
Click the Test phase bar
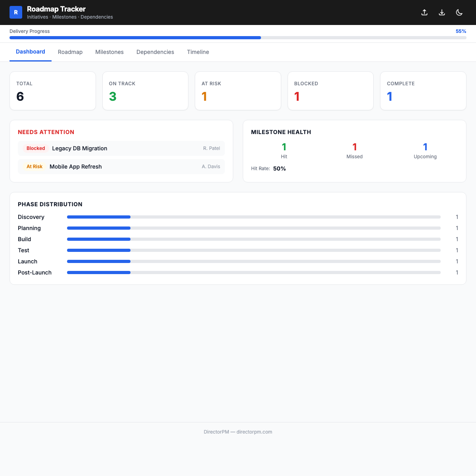(254, 250)
